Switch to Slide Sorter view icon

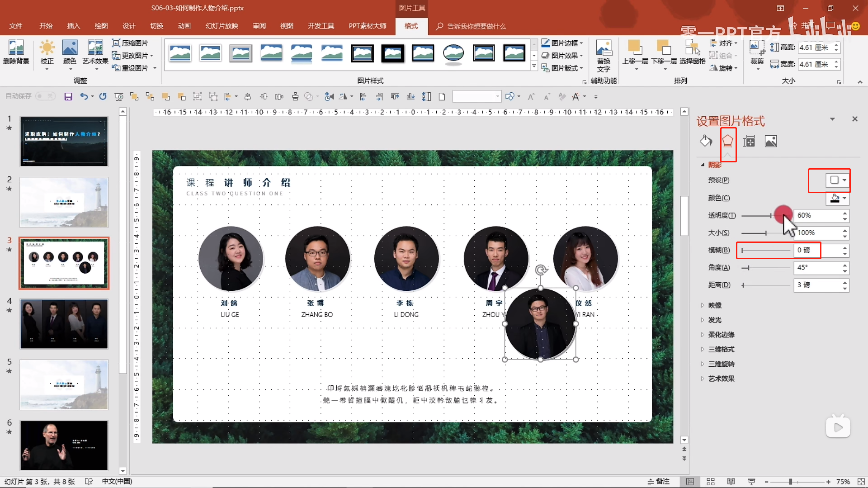711,482
